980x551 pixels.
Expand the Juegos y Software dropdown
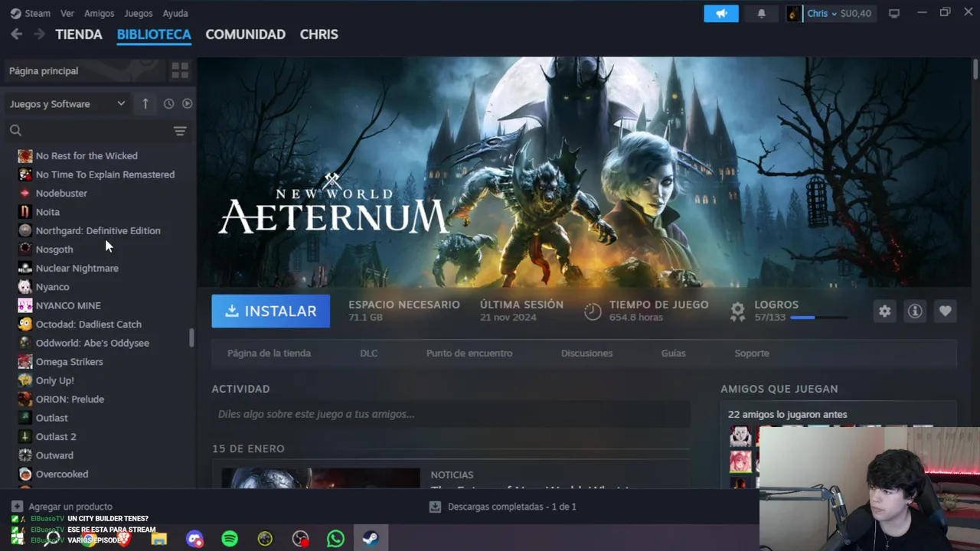[67, 103]
